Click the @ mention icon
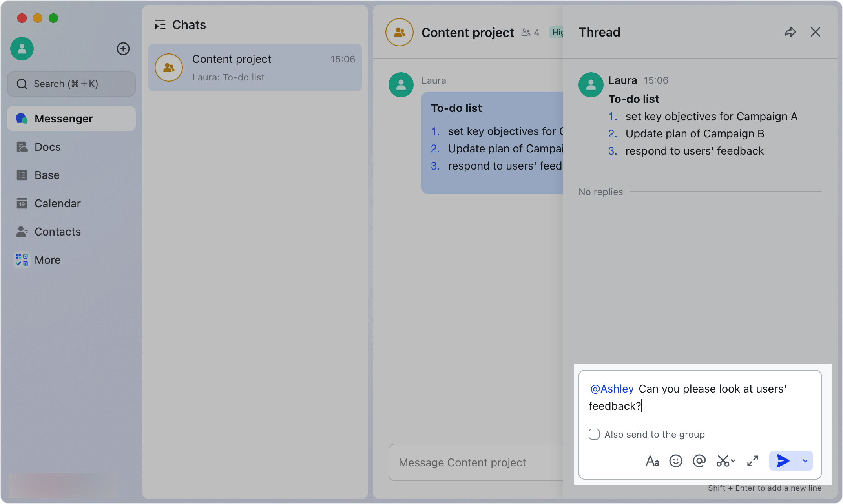 [699, 461]
